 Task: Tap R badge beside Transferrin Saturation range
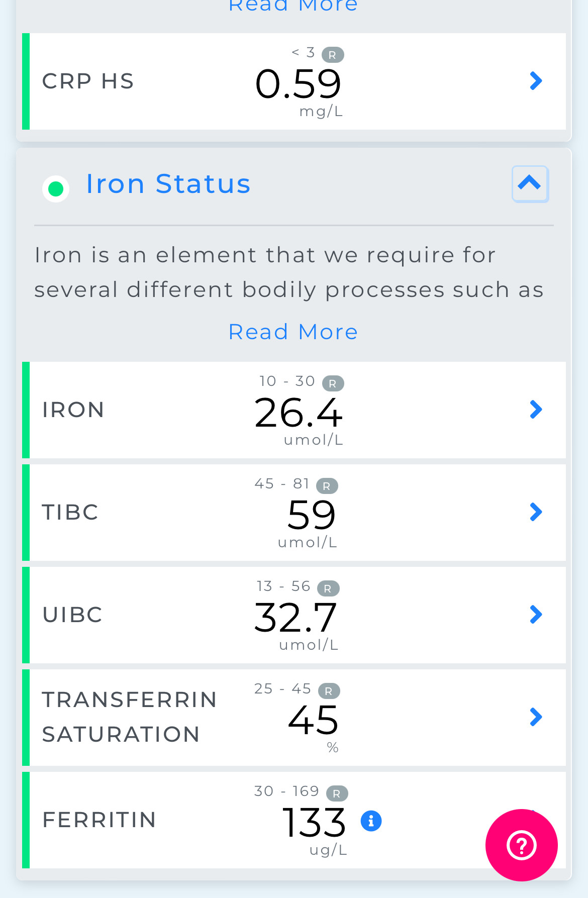point(329,691)
